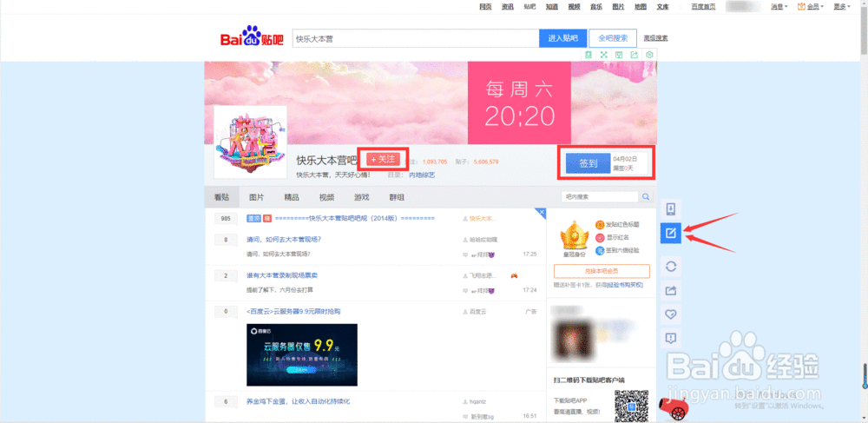Switch to the 视频 tab

click(326, 197)
